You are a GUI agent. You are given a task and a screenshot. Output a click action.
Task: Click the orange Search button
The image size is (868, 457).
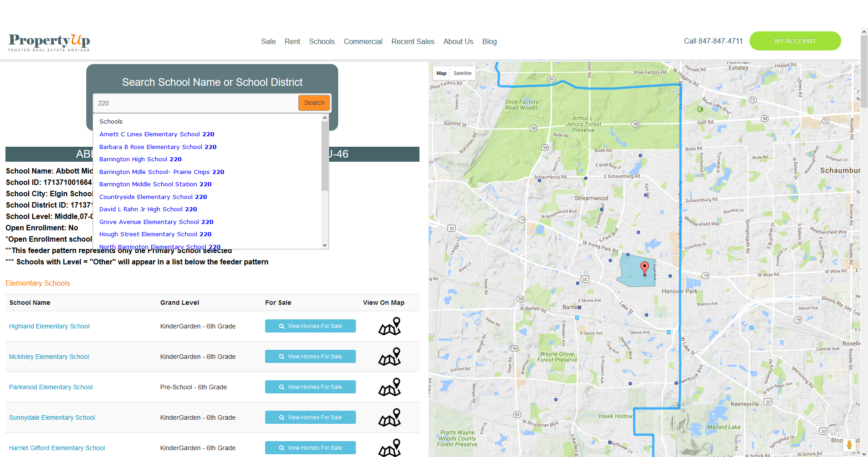click(x=314, y=103)
